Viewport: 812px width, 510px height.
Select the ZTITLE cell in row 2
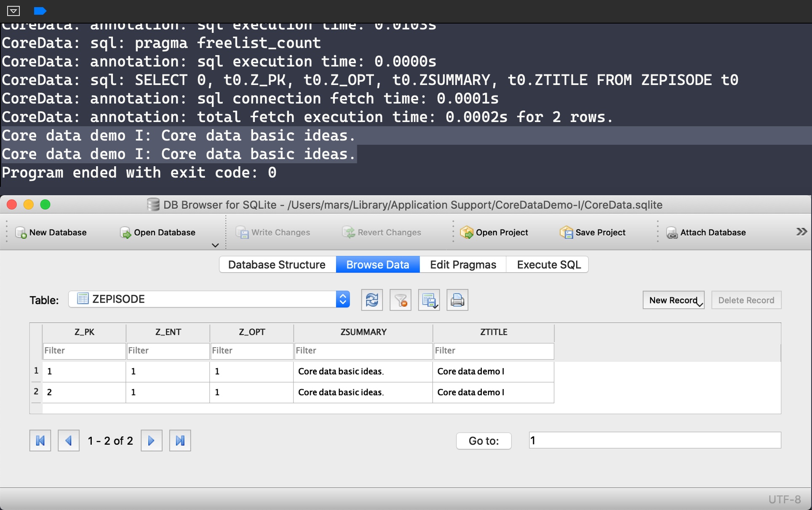[493, 392]
